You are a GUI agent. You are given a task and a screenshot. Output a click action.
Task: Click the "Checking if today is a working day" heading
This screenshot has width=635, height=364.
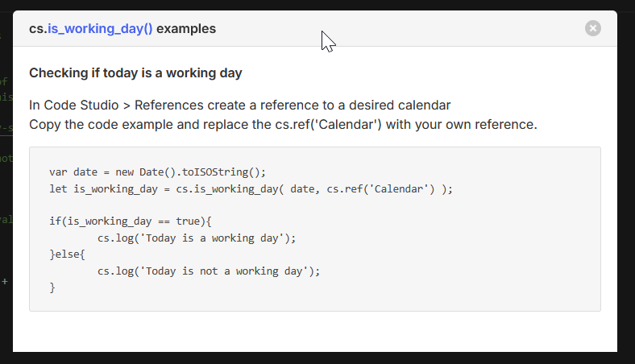[135, 73]
